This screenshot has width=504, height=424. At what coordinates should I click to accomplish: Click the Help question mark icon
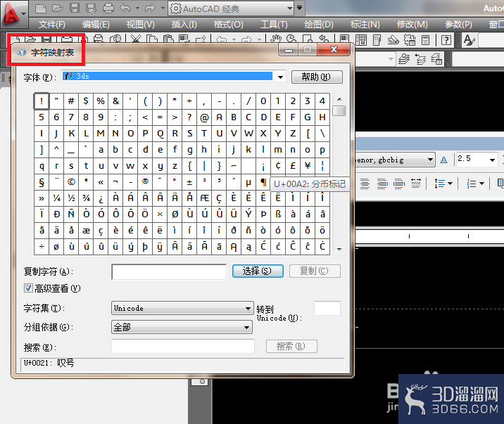click(x=446, y=40)
